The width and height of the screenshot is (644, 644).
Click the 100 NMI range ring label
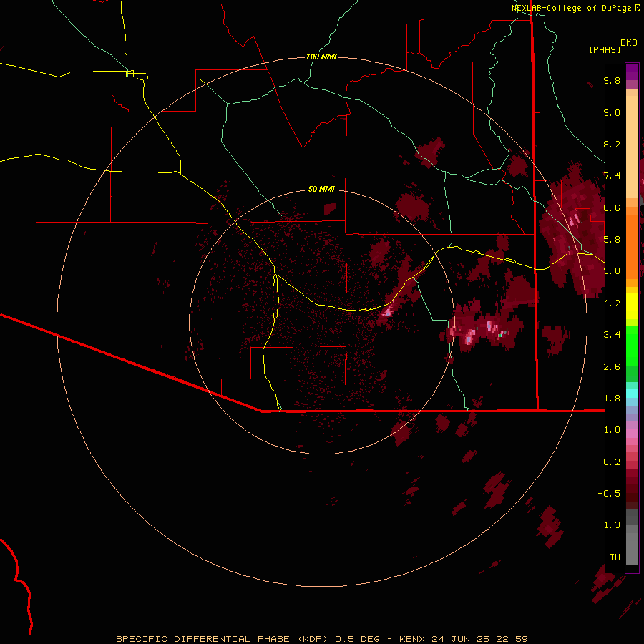(x=321, y=57)
